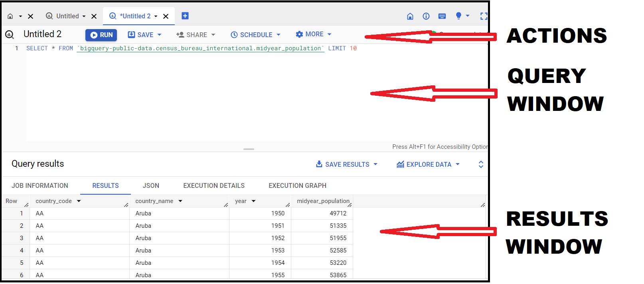Select the RESULTS tab
644x284 pixels.
pyautogui.click(x=106, y=186)
